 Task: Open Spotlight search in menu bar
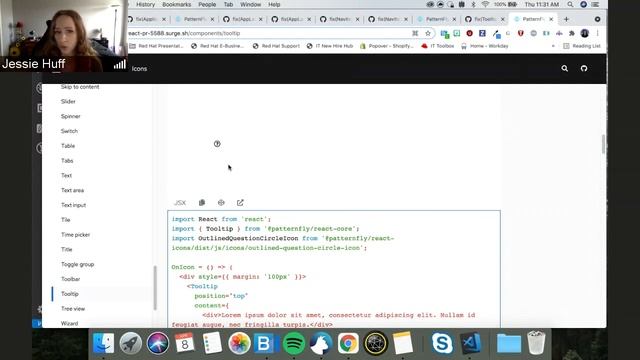click(x=570, y=4)
